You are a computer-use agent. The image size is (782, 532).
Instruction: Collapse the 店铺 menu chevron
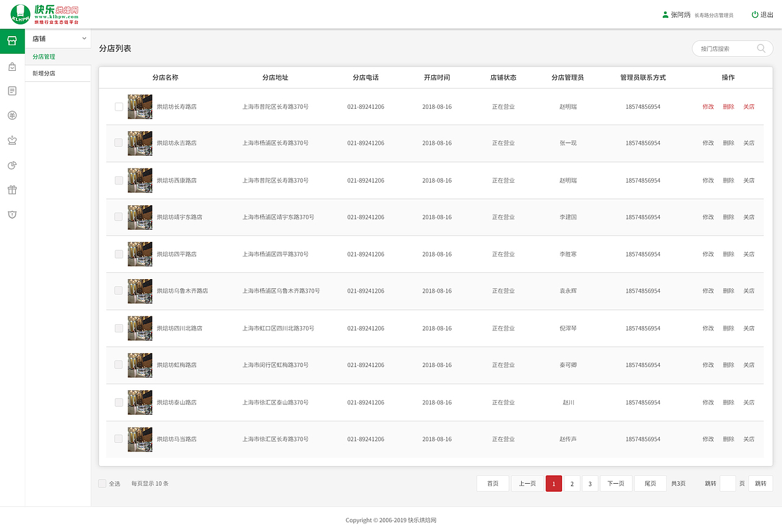point(84,38)
